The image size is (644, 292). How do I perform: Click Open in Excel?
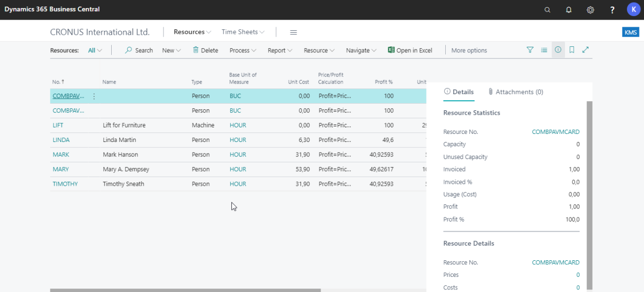(410, 50)
